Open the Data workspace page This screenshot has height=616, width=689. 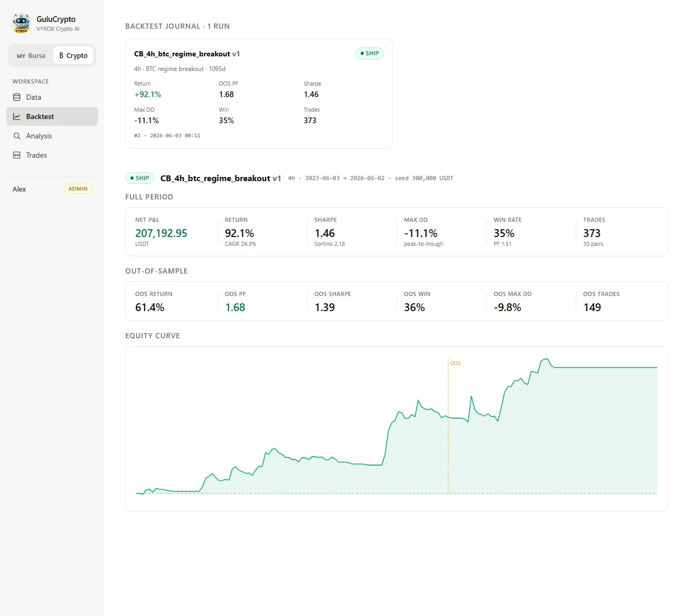click(x=52, y=97)
